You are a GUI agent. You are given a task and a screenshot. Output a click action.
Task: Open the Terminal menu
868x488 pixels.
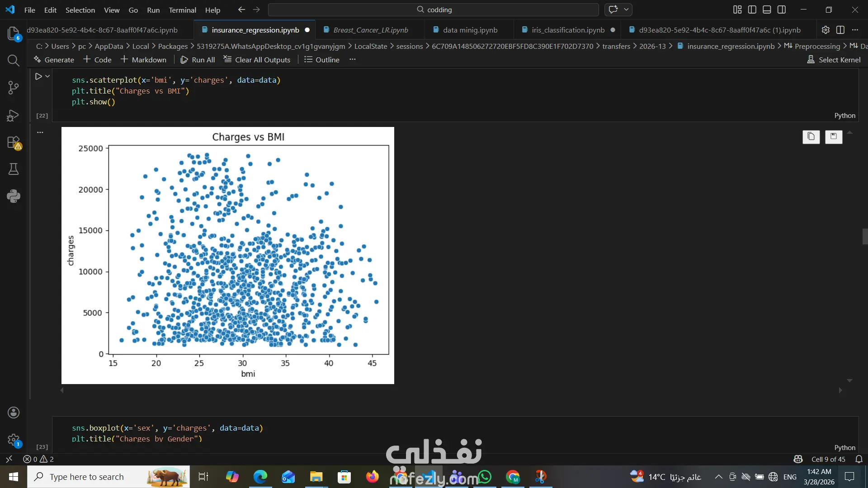click(x=182, y=10)
